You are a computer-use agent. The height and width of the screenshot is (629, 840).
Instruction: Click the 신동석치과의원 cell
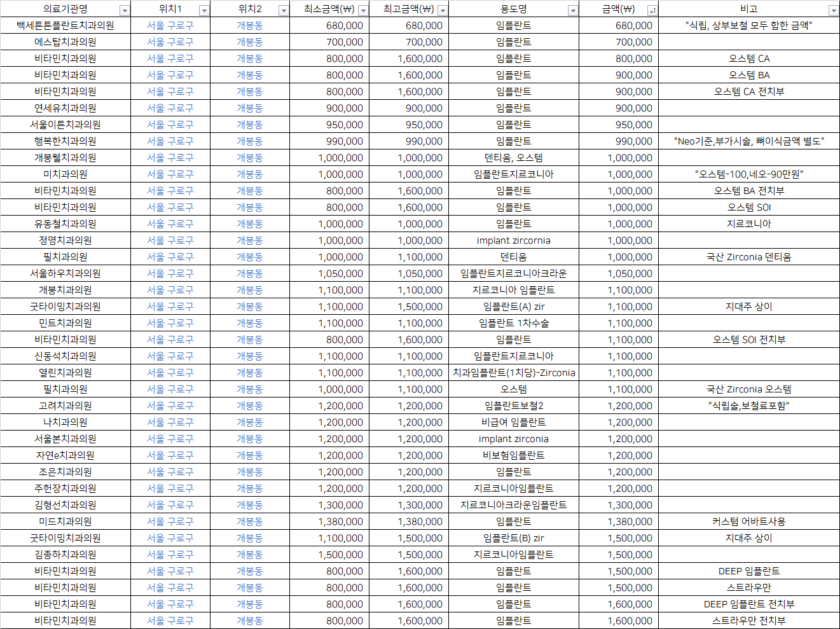[65, 356]
